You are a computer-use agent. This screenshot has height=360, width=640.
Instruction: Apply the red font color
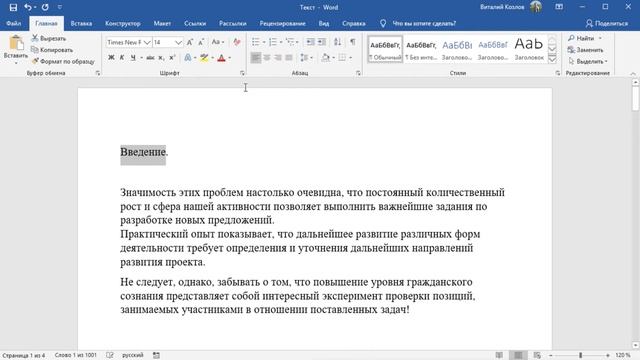(x=221, y=58)
